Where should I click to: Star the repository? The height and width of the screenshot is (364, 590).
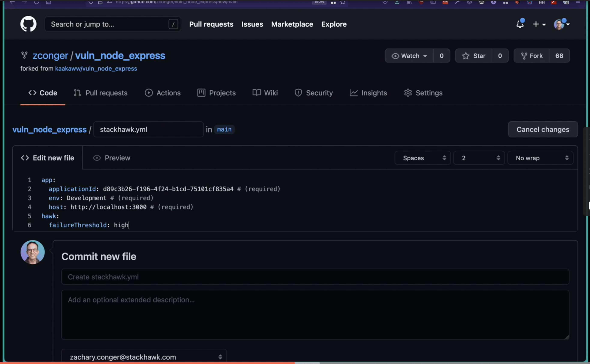473,56
